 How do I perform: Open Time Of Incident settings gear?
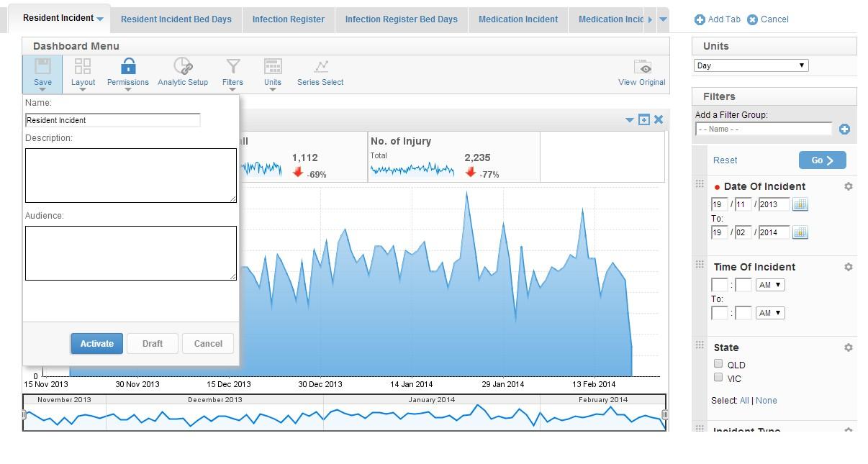[x=849, y=267]
